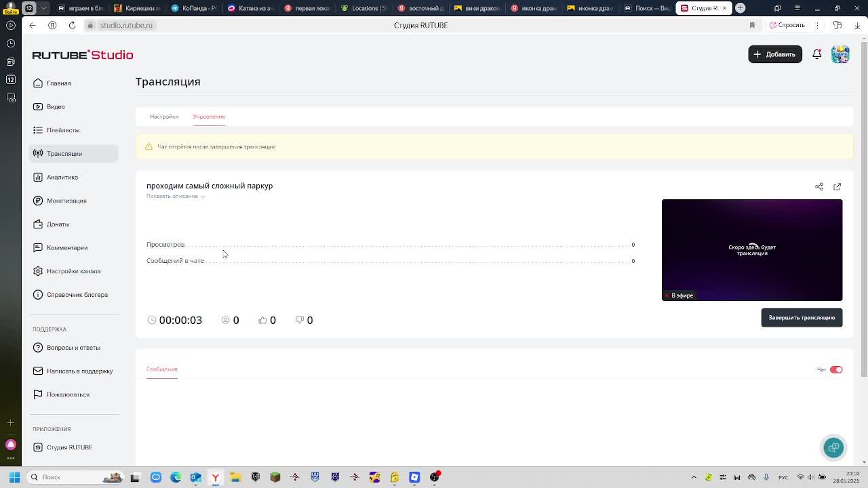Click the Windows taskbar search box

coord(75,477)
